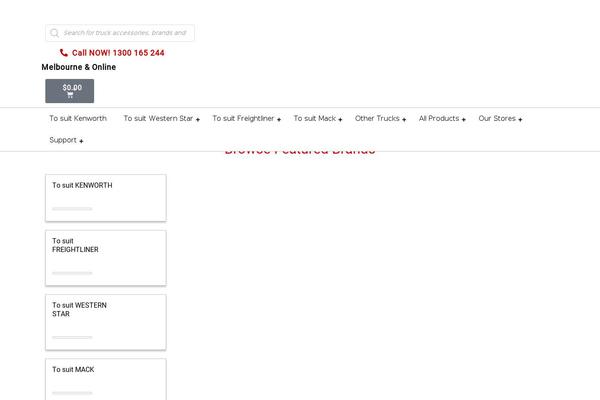Open To suit KENWORTH brand card
Viewport: 600px width, 400px height.
pos(106,198)
